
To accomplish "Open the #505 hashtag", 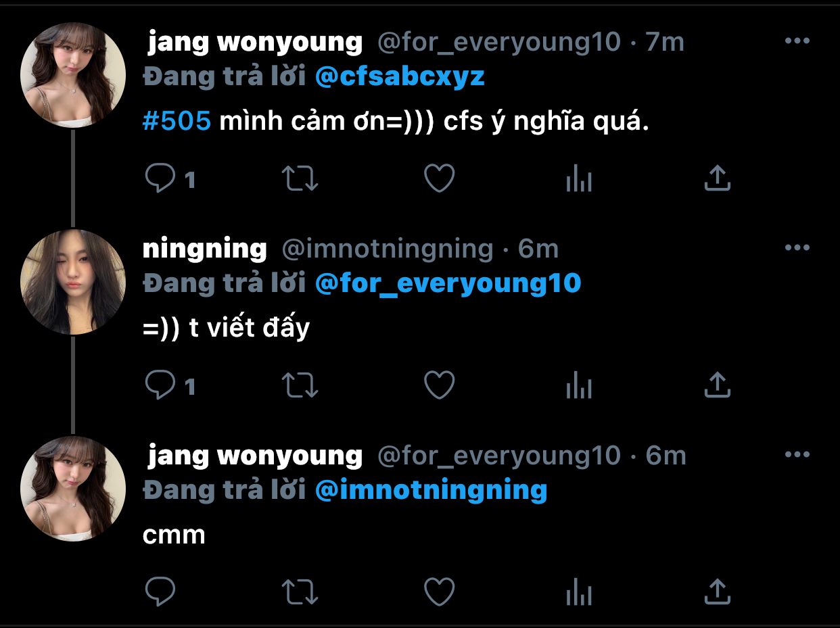I will coord(178,122).
